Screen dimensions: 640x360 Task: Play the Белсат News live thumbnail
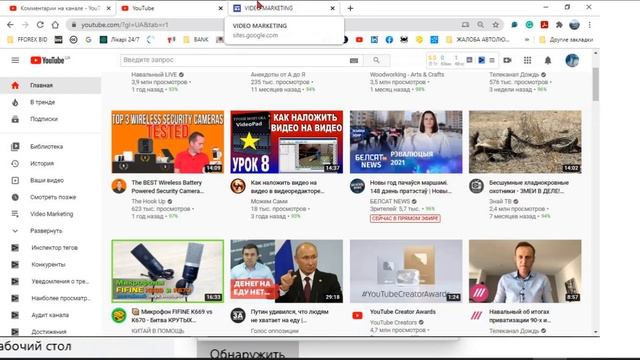click(406, 142)
